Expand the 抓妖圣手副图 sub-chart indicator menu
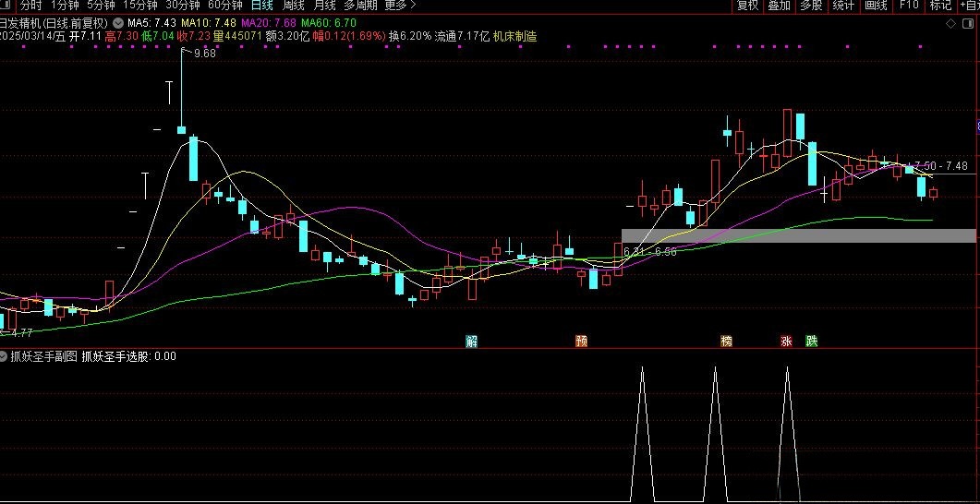This screenshot has height=504, width=980. [5, 356]
